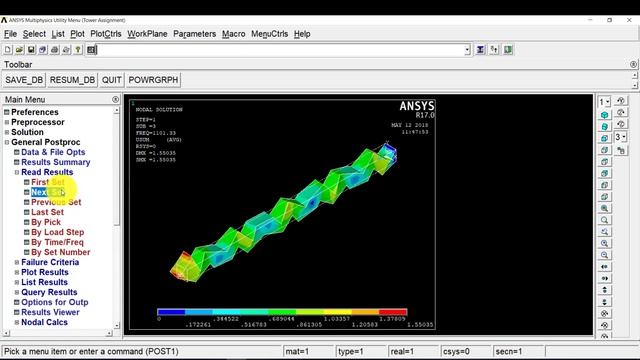The height and width of the screenshot is (360, 640).
Task: Click the Zoom Out minus magnifier
Action: click(604, 255)
